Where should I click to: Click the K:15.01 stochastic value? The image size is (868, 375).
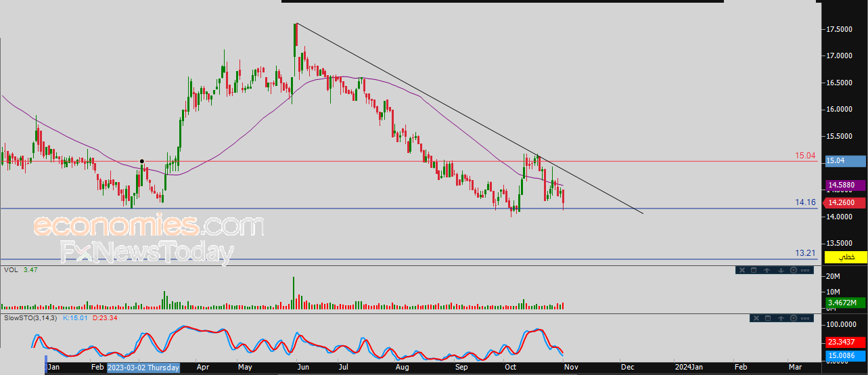pyautogui.click(x=75, y=317)
